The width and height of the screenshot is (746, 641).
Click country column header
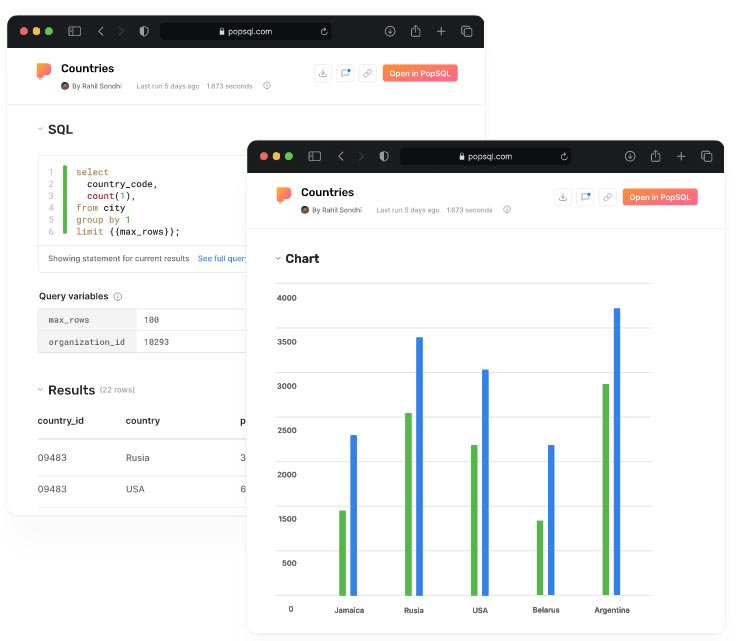click(x=143, y=421)
